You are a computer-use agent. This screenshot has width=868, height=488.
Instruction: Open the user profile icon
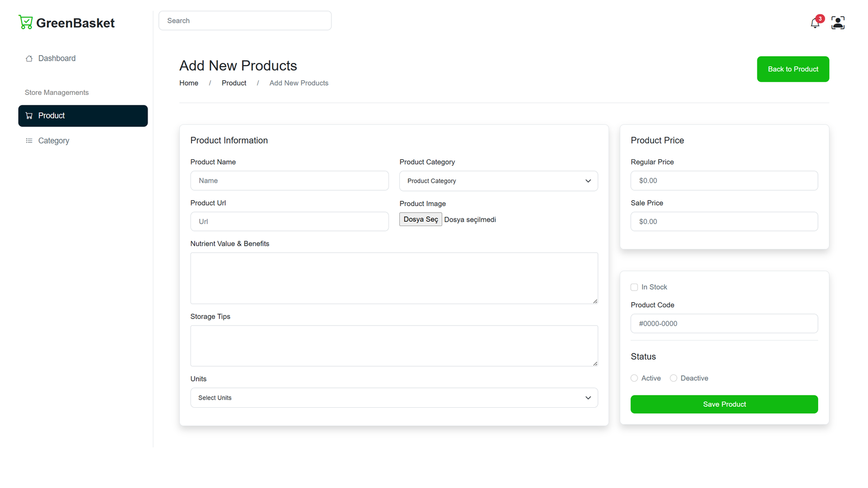point(838,23)
